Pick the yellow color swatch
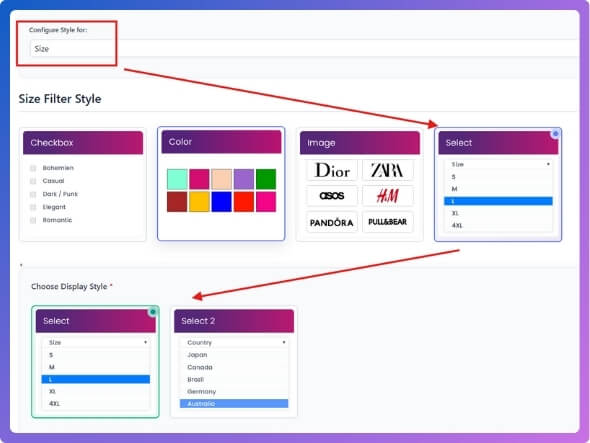 point(199,202)
